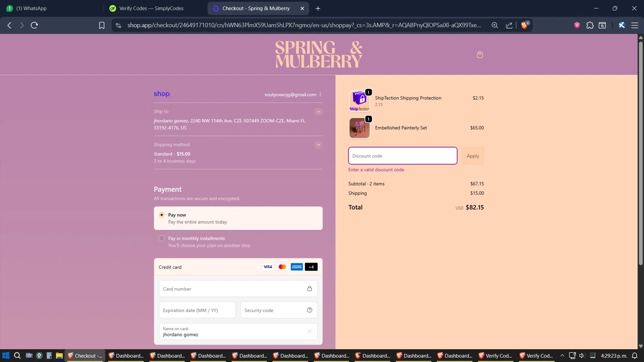Open the sidebar search panel icon

[602, 25]
